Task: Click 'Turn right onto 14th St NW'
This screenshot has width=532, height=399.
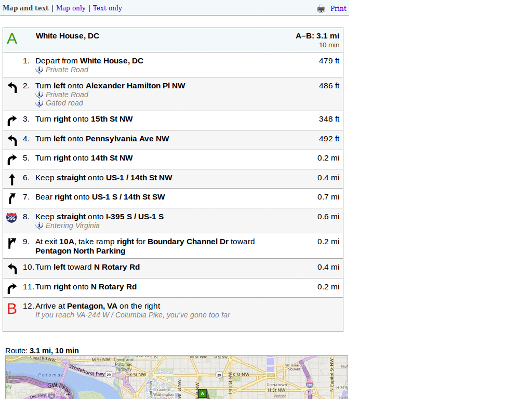Action: click(84, 158)
